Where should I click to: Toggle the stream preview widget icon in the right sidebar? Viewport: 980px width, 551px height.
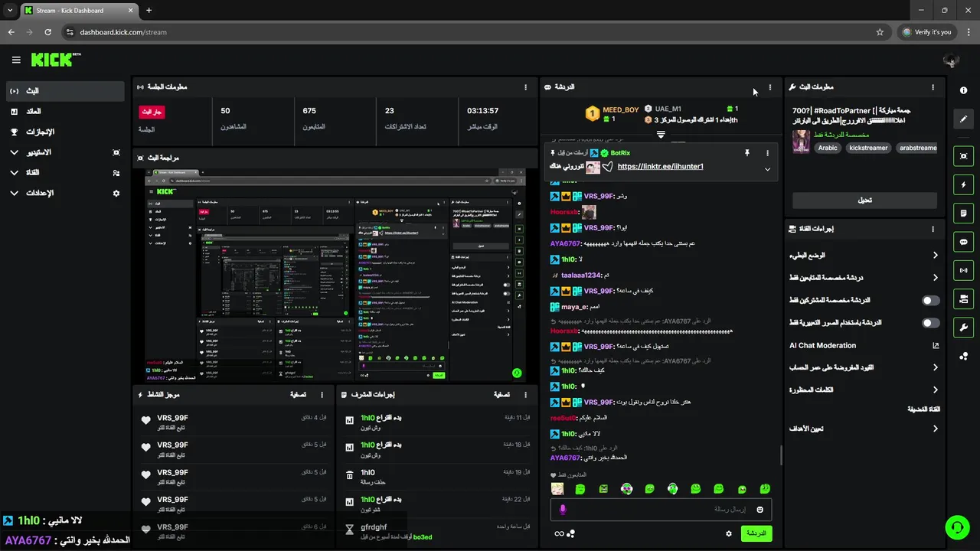pyautogui.click(x=963, y=156)
